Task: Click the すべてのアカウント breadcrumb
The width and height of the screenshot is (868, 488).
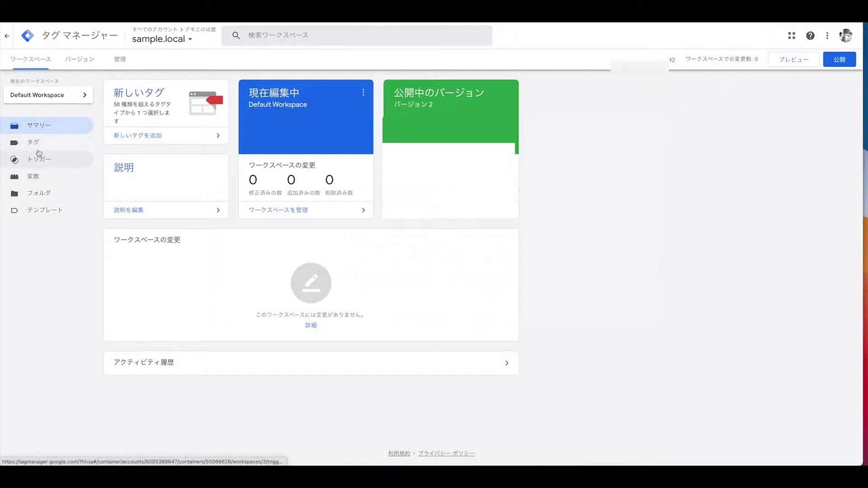Action: (x=155, y=30)
